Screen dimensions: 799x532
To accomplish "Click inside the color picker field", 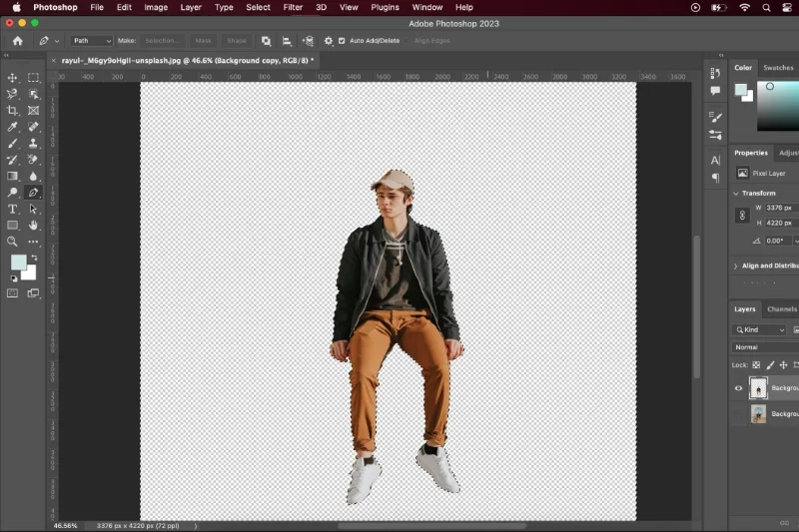I will [778, 106].
